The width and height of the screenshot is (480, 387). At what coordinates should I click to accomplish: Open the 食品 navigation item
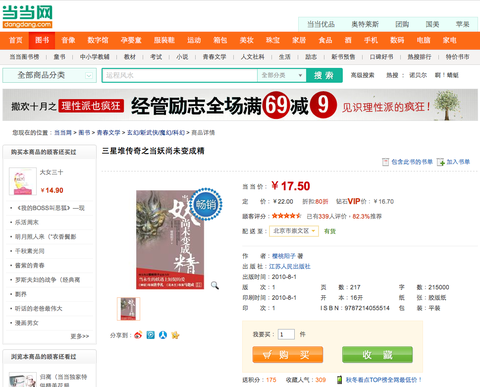325,40
